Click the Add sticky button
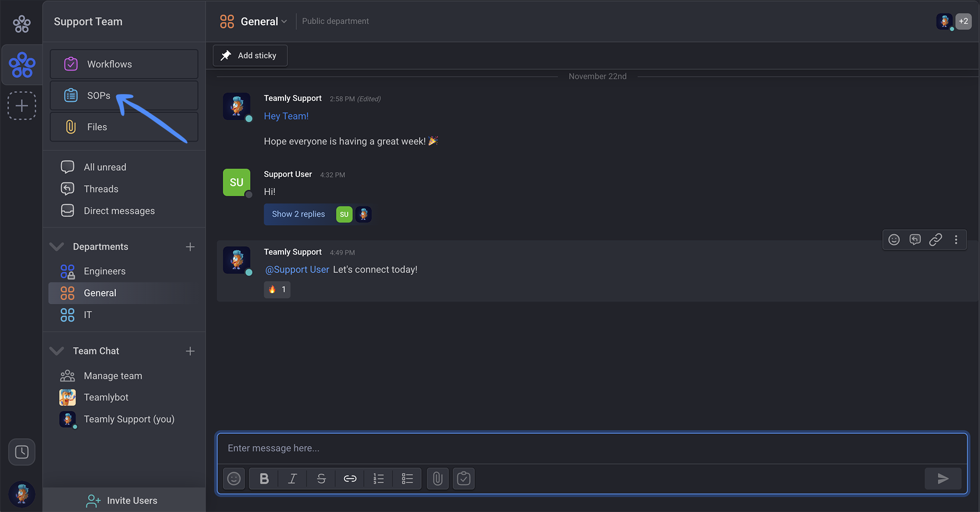This screenshot has width=980, height=512. [x=250, y=56]
